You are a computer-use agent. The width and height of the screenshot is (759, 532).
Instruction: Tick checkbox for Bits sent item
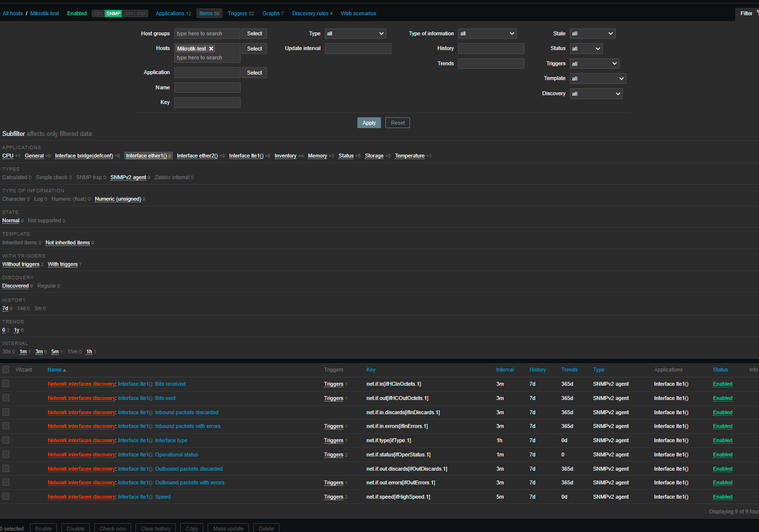6,398
